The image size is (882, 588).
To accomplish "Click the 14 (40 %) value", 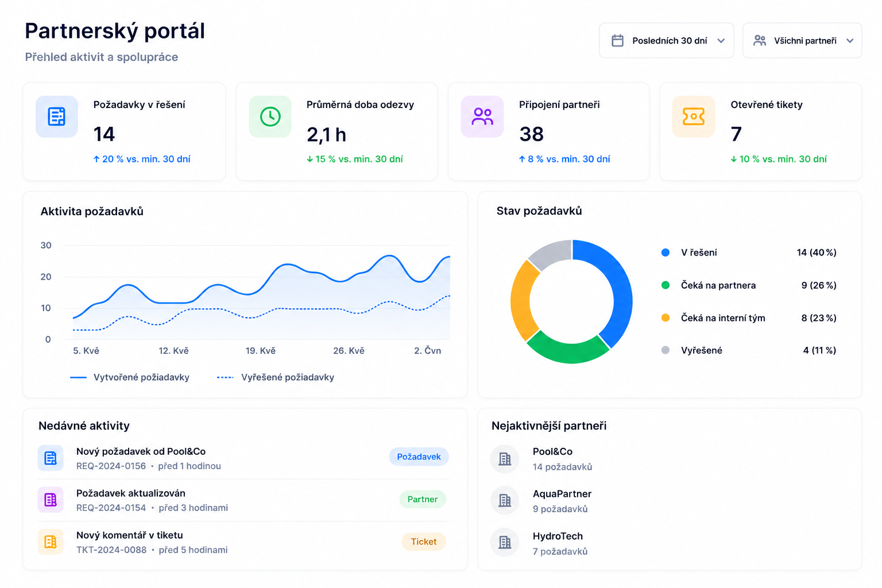I will point(817,253).
